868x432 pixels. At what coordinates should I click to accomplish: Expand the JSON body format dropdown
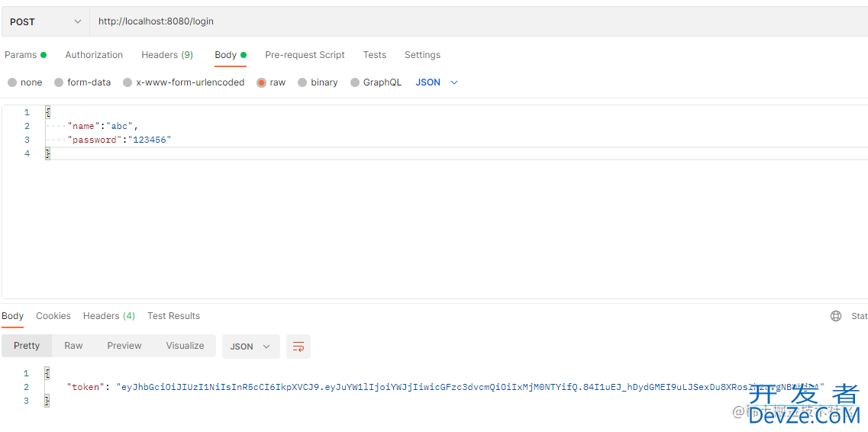click(437, 82)
